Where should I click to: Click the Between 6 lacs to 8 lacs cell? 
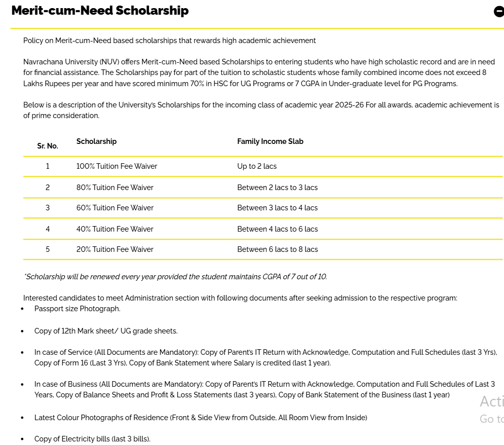click(x=278, y=249)
